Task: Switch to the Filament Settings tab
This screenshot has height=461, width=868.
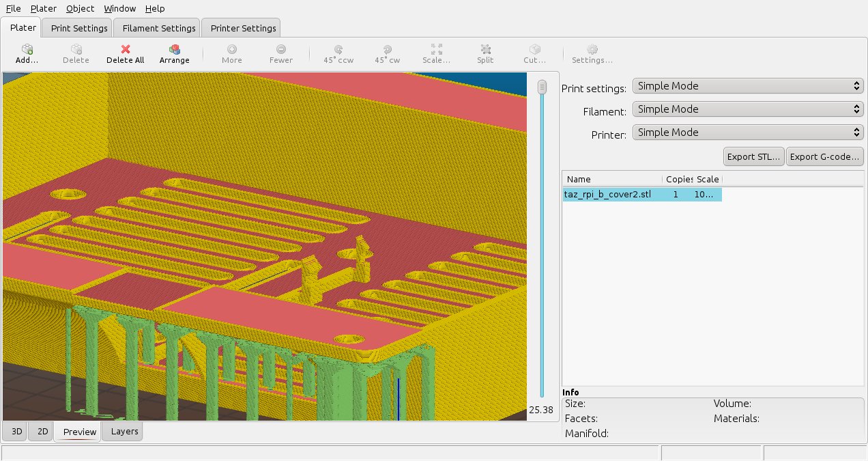Action: pyautogui.click(x=159, y=28)
